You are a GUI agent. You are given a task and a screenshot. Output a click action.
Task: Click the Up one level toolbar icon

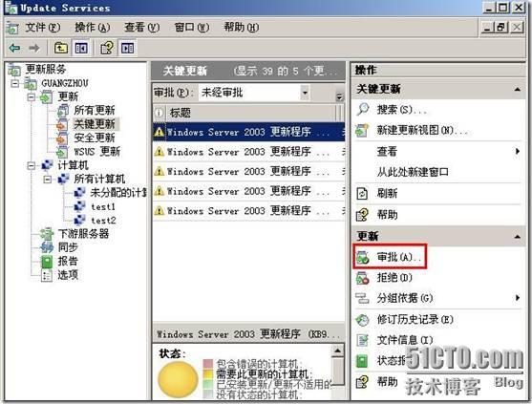point(61,48)
